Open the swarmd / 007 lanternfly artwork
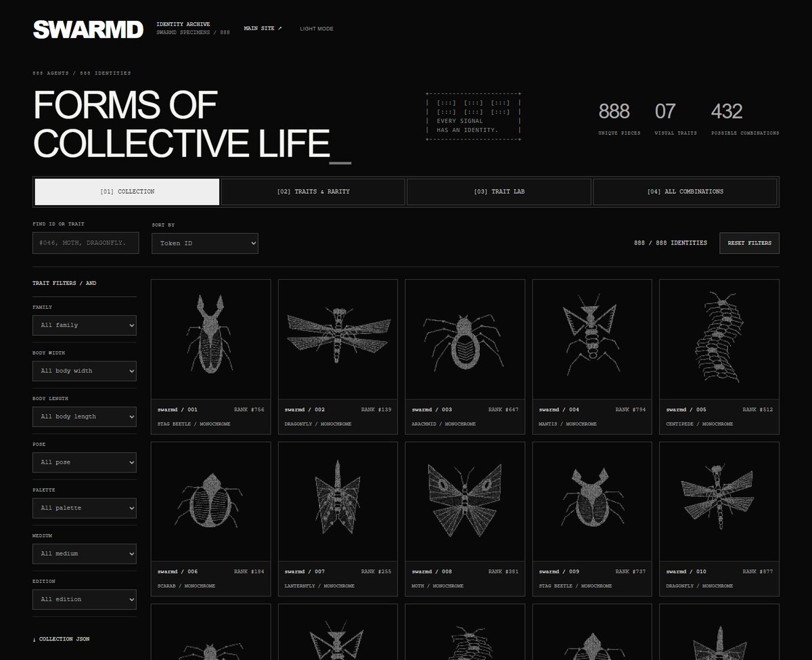 [338, 502]
